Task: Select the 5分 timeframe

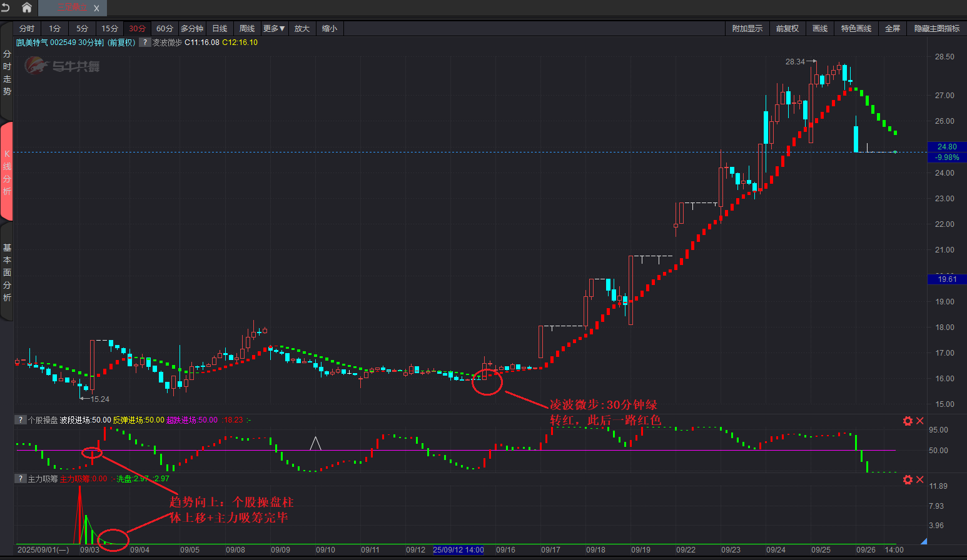Action: [x=83, y=29]
